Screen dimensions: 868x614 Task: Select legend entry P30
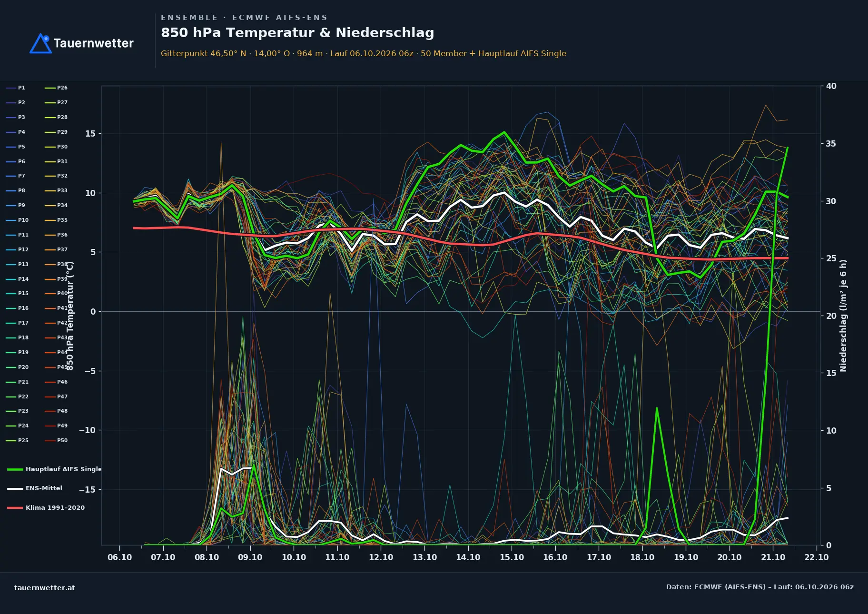pyautogui.click(x=56, y=147)
